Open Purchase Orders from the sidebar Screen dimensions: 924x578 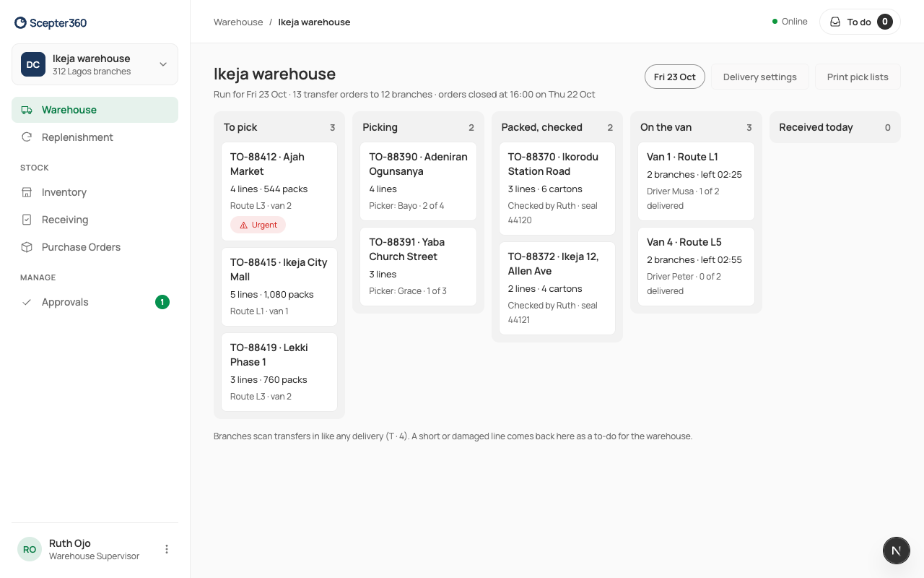95,247
